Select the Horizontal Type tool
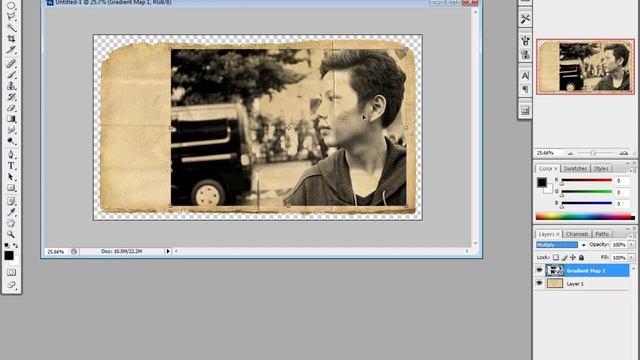640x360 pixels. click(11, 166)
